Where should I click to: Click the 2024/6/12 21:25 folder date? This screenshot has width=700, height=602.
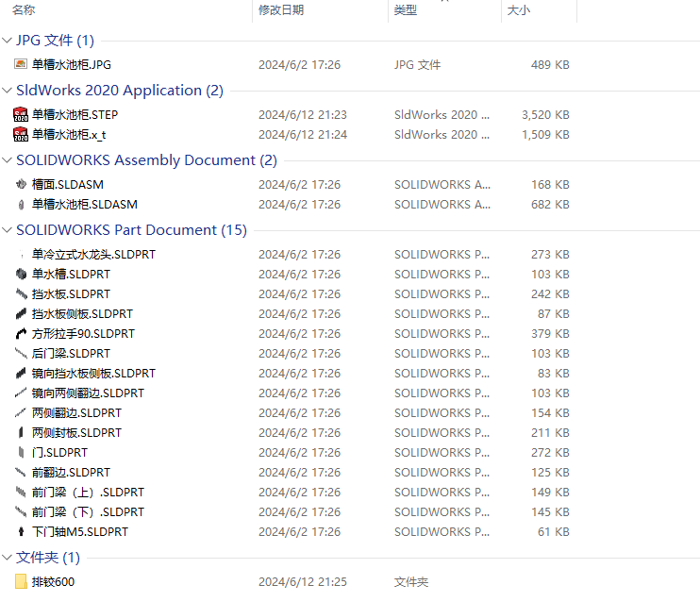click(303, 581)
